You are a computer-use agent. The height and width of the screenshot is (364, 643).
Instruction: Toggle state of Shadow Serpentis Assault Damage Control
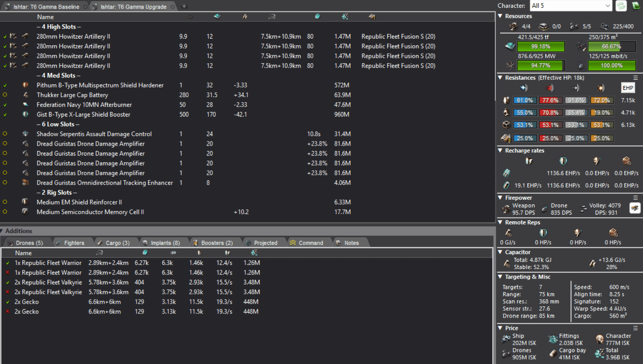[5, 134]
